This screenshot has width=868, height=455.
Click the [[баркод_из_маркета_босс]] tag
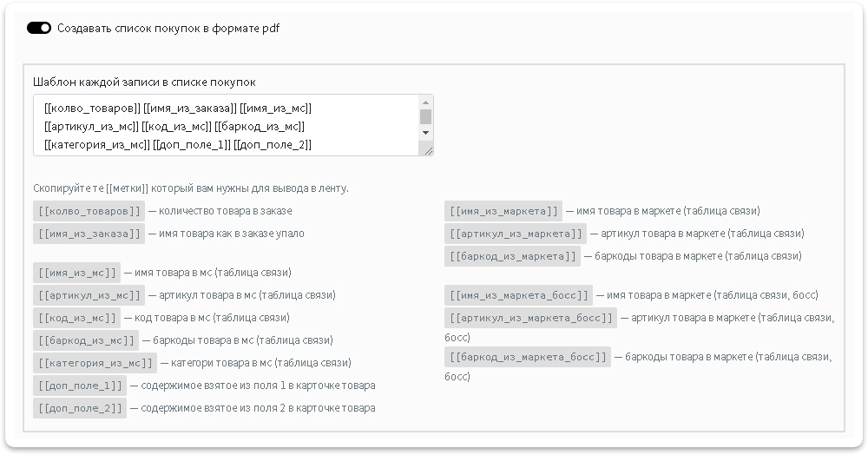click(528, 357)
